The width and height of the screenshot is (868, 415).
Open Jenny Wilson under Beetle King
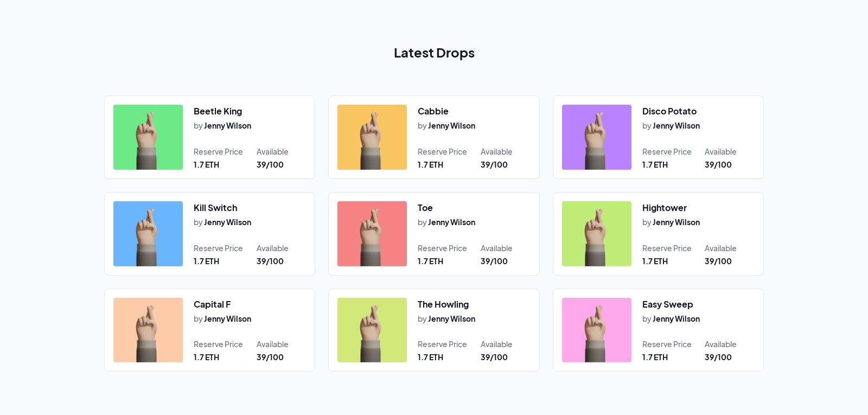coord(228,126)
